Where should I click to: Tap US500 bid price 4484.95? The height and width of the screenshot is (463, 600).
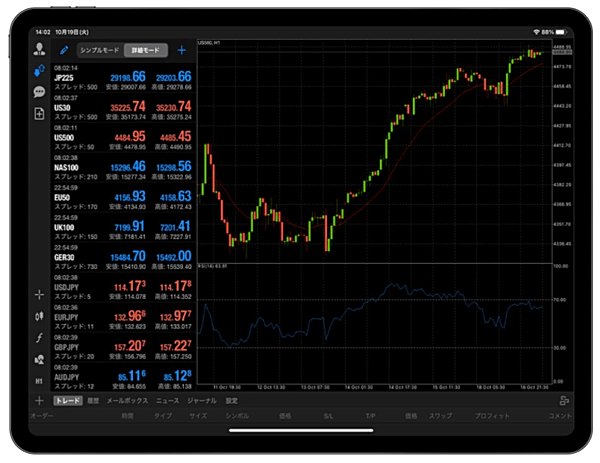click(x=130, y=137)
